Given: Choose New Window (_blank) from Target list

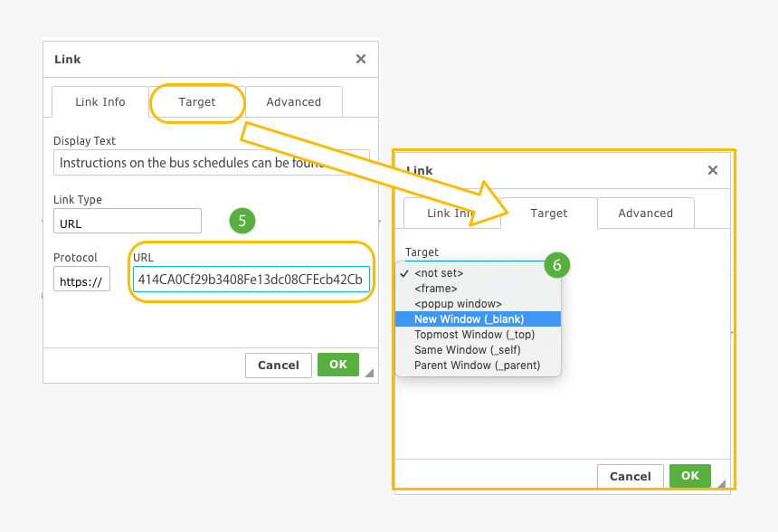Looking at the screenshot, I should click(x=469, y=319).
